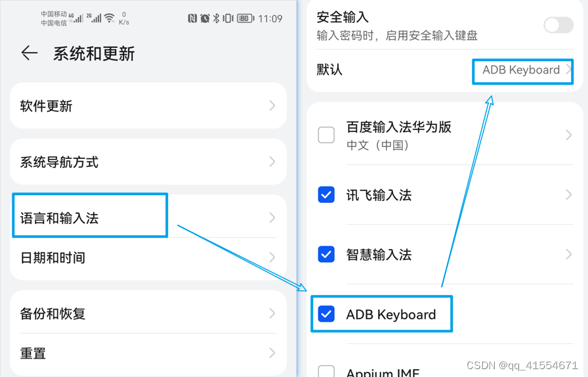
Task: Enable the 安全输入 switch
Action: [558, 25]
